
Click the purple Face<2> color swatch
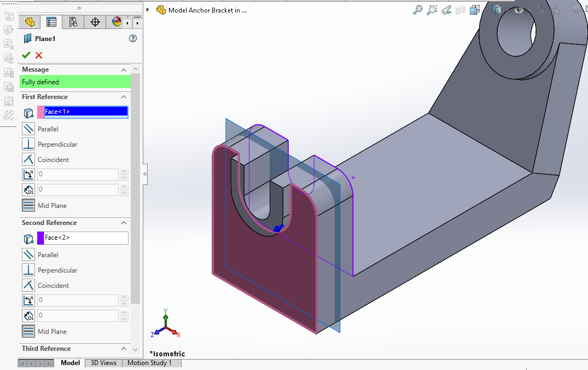[40, 238]
